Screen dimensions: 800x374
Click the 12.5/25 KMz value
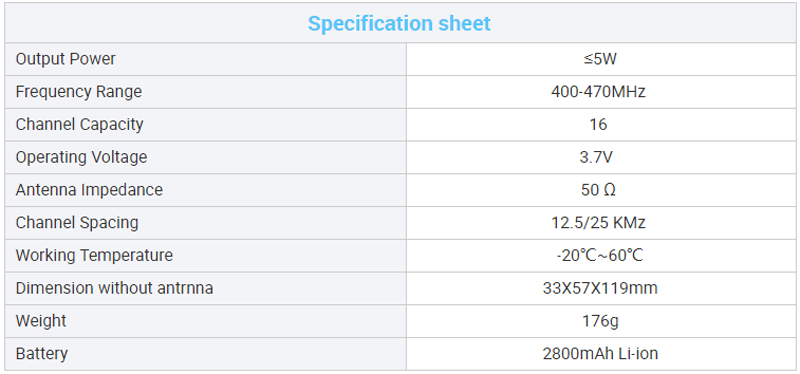coord(598,222)
